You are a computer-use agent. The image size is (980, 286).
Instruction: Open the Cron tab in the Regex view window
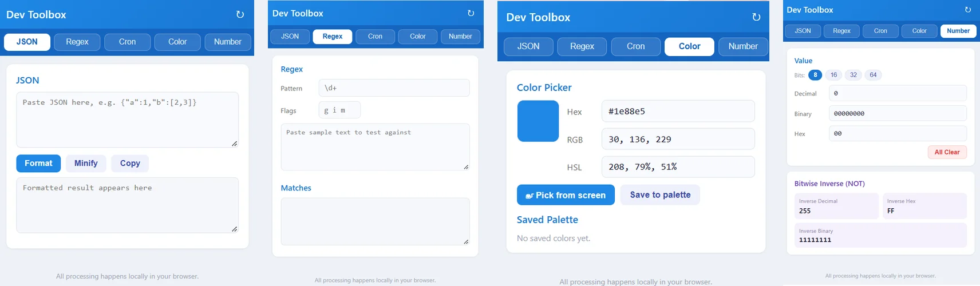point(375,37)
